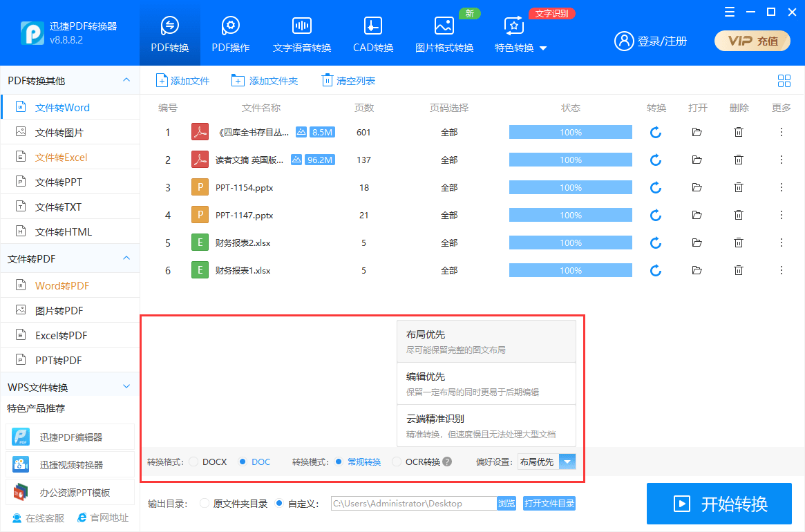Select PPT转PDF in sidebar
Screen dimensions: 805x532
pyautogui.click(x=70, y=361)
